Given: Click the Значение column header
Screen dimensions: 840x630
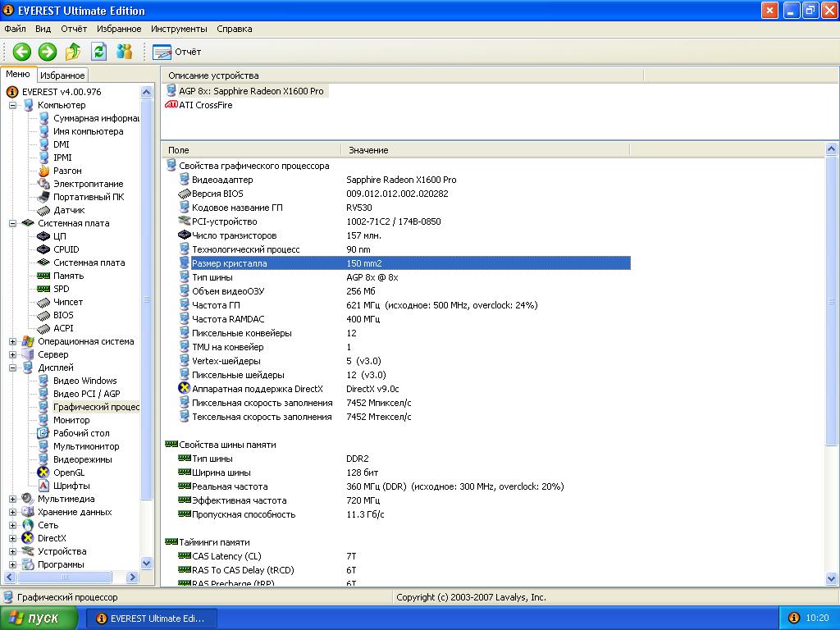Looking at the screenshot, I should tap(368, 150).
